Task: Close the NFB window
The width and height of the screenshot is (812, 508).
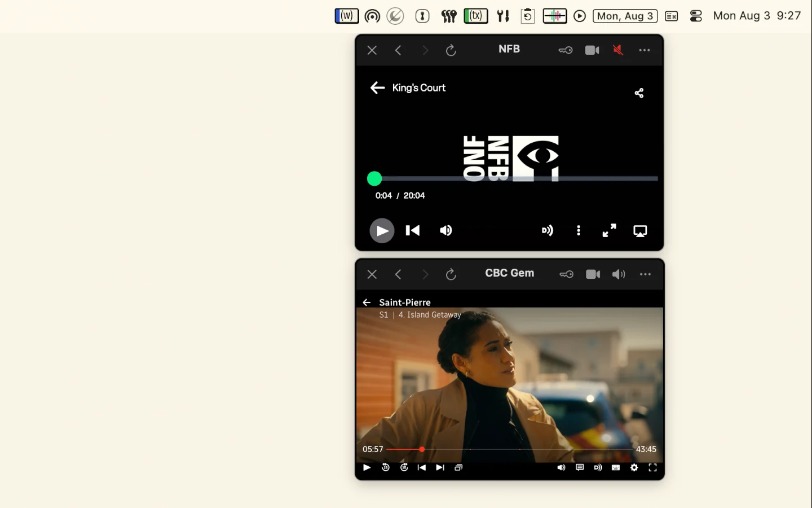Action: point(372,50)
